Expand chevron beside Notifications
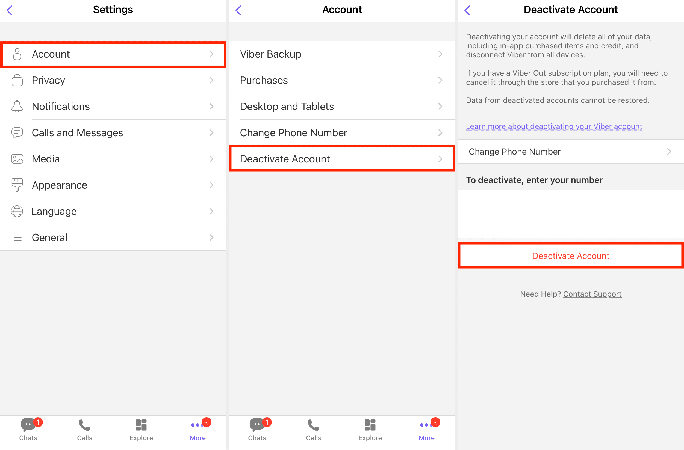 coord(212,106)
